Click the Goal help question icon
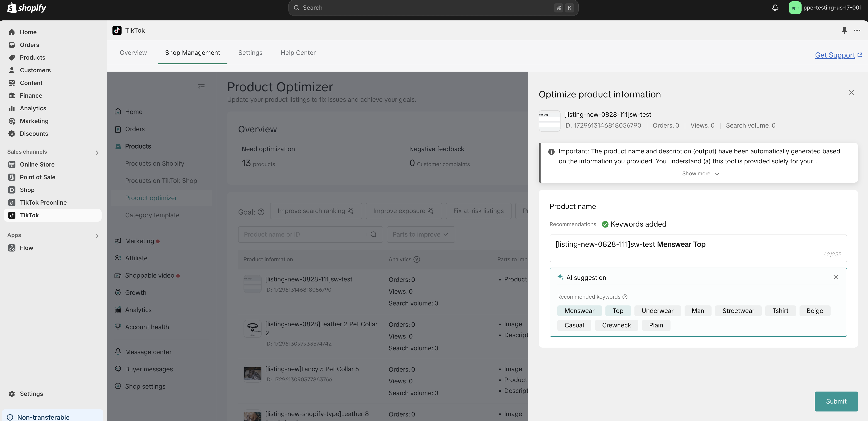Screen dimensions: 868x421 (261, 212)
